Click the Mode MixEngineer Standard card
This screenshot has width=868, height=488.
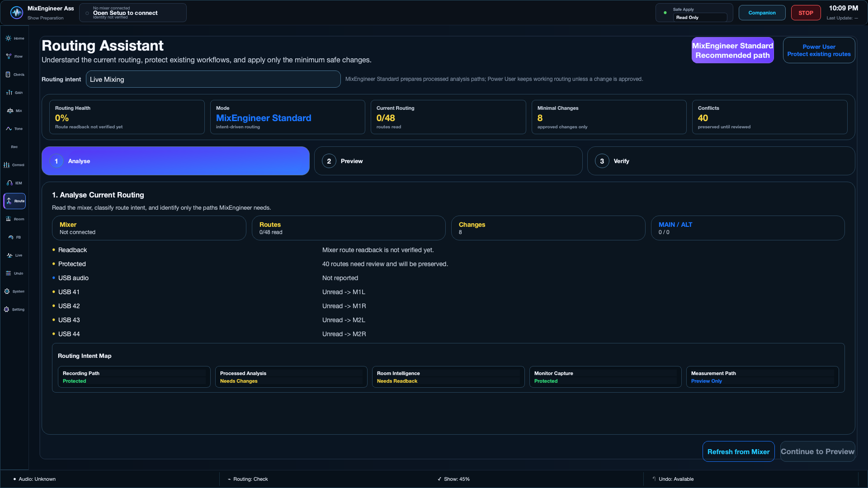[288, 117]
